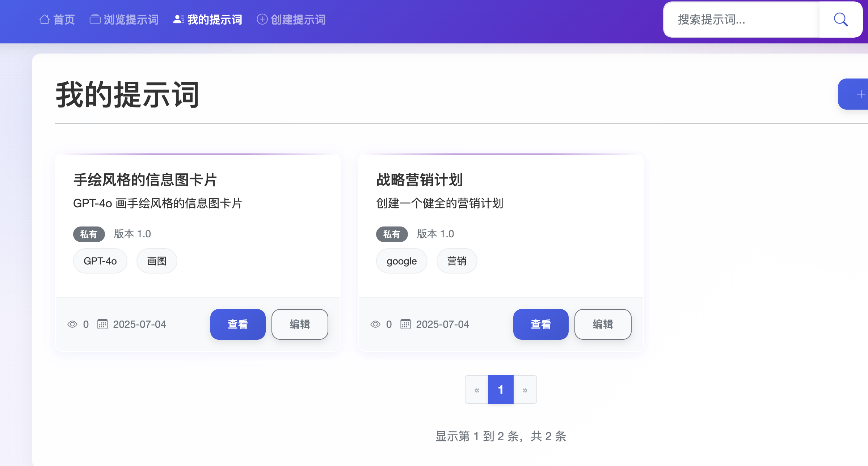Click the home house icon
868x466 pixels.
[45, 19]
